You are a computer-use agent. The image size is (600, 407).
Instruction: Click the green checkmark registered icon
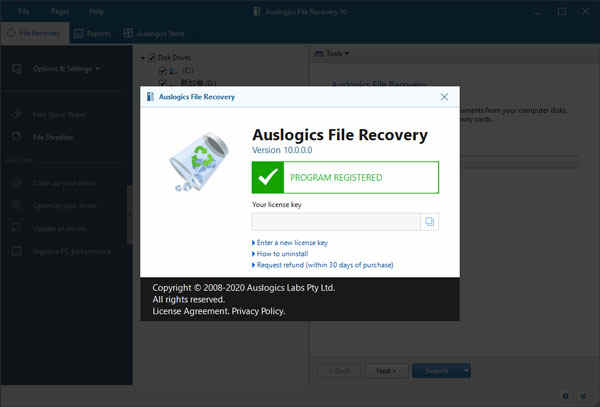268,177
